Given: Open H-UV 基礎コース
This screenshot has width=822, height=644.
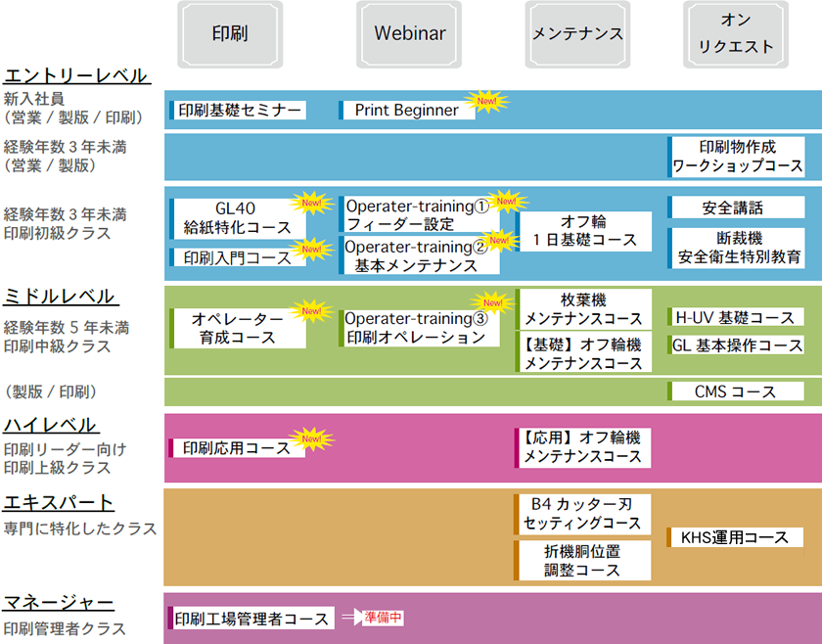Looking at the screenshot, I should (x=736, y=317).
